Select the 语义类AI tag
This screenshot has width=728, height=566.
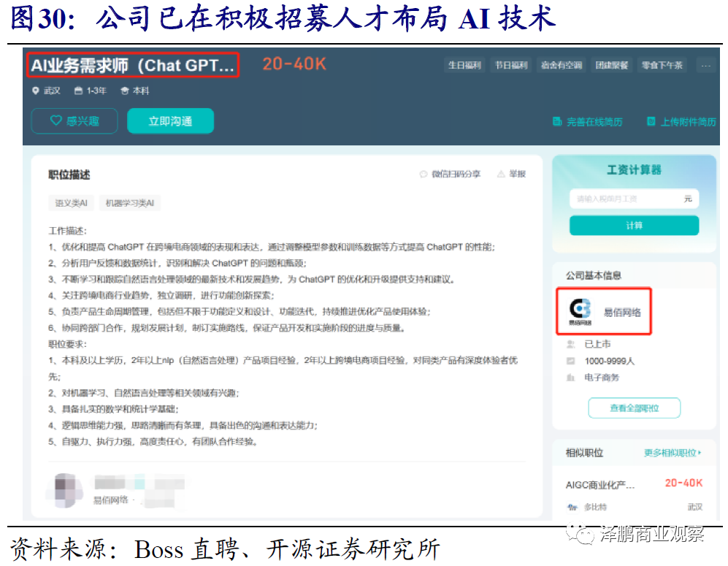click(x=71, y=203)
